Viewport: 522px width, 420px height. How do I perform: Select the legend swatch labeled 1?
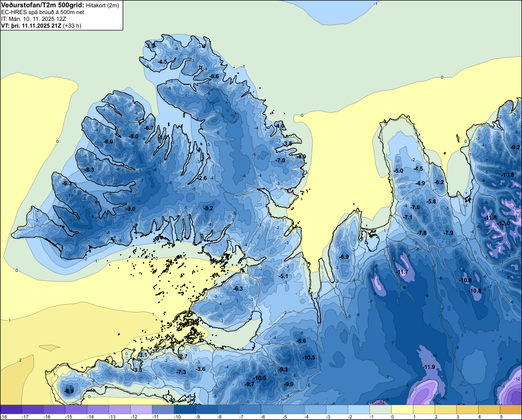coord(424,410)
